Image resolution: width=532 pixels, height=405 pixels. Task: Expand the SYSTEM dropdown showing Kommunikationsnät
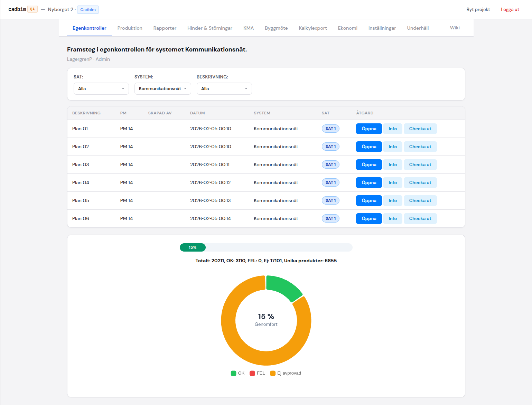162,88
